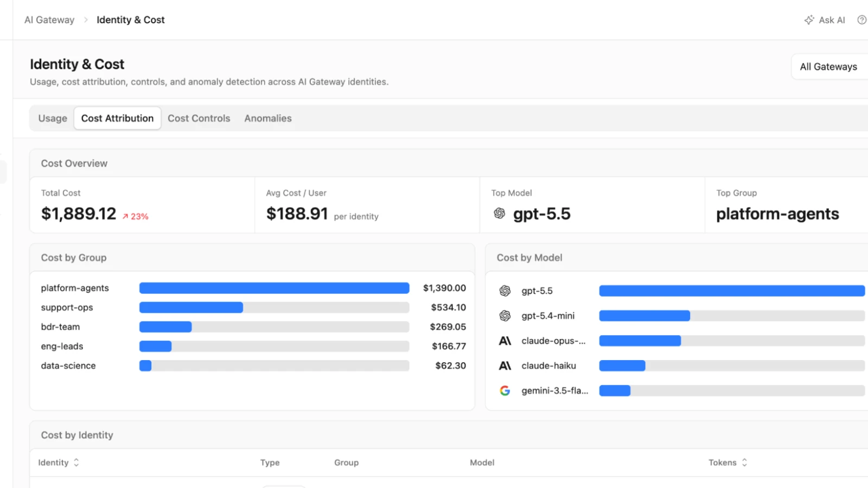Click the $166.77 amount
This screenshot has height=488, width=868.
(449, 346)
